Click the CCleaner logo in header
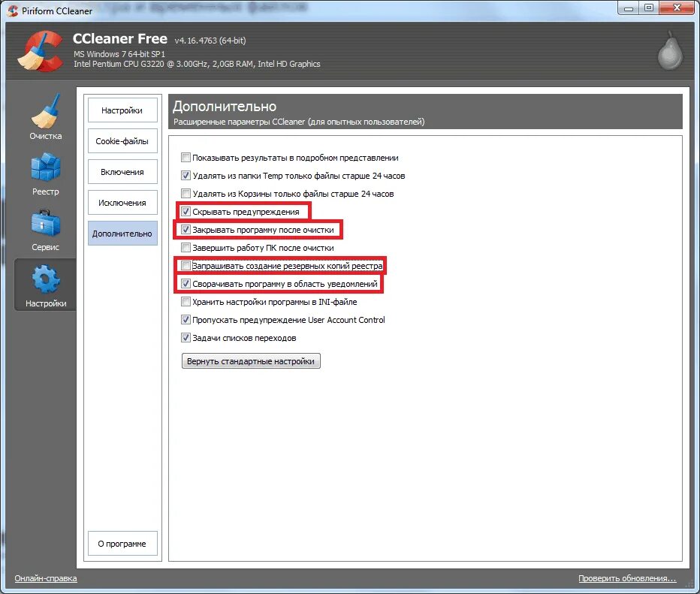 tap(40, 51)
